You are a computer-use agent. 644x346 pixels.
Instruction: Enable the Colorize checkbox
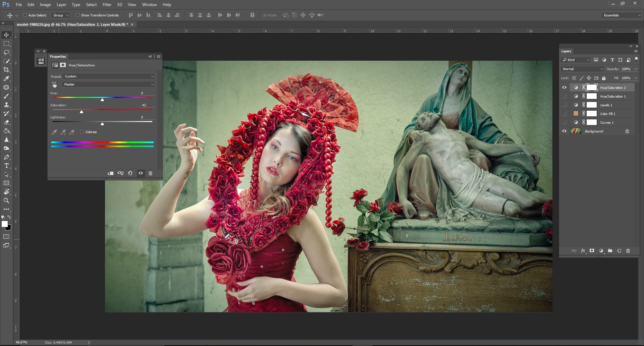[x=82, y=132]
